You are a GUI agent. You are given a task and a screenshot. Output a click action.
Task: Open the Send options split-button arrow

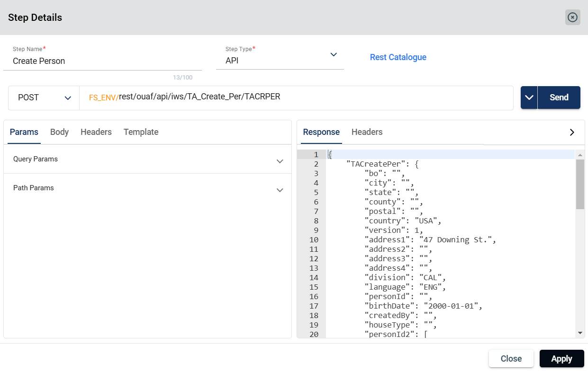pos(529,97)
